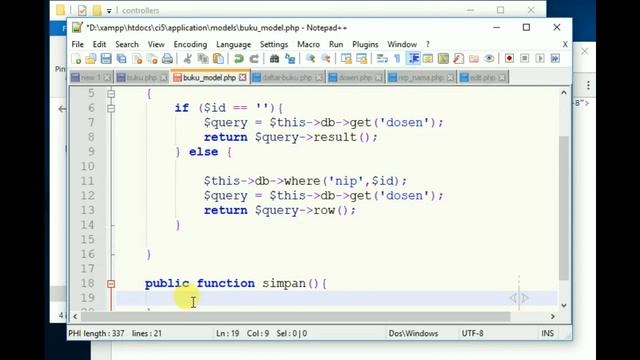
Task: Open the Macro menu
Action: coord(309,44)
